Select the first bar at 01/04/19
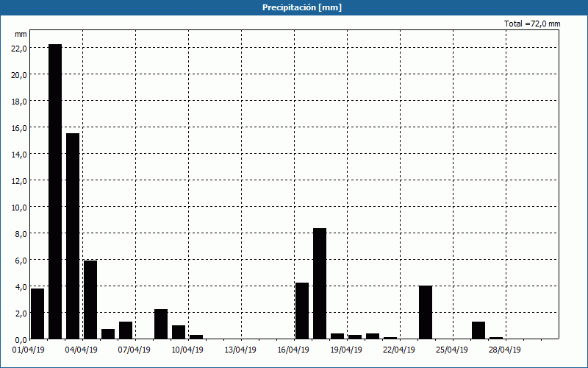Viewport: 588px width, 368px height. coord(37,314)
